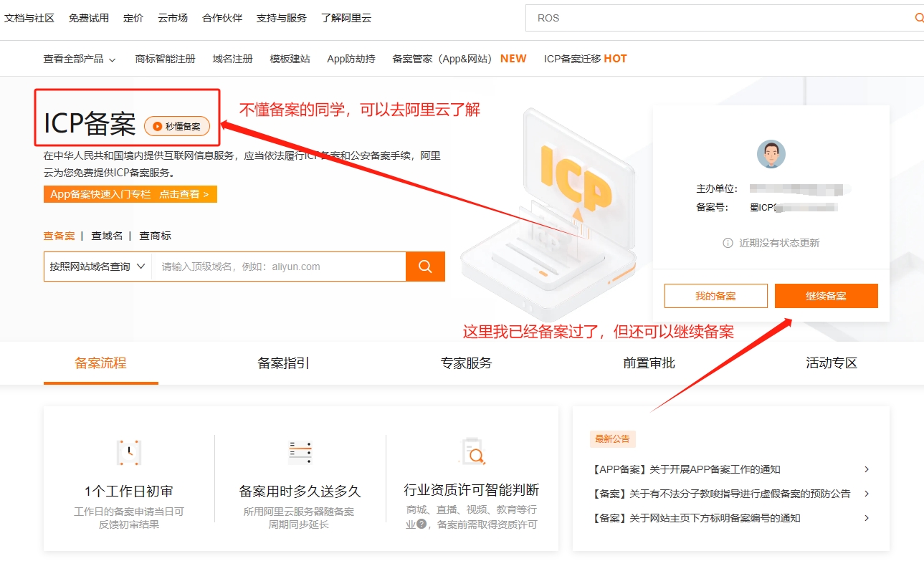The height and width of the screenshot is (561, 924).
Task: Switch to 备案指引 tab
Action: [x=283, y=363]
